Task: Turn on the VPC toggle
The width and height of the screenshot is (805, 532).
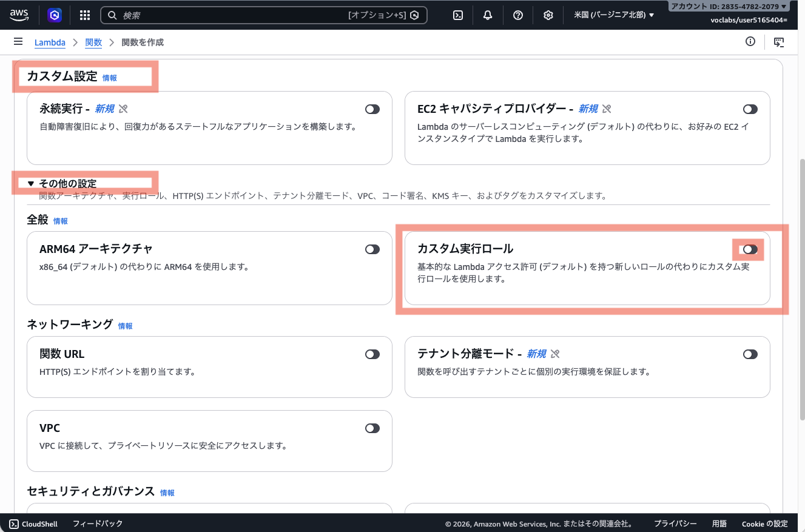Action: tap(372, 428)
